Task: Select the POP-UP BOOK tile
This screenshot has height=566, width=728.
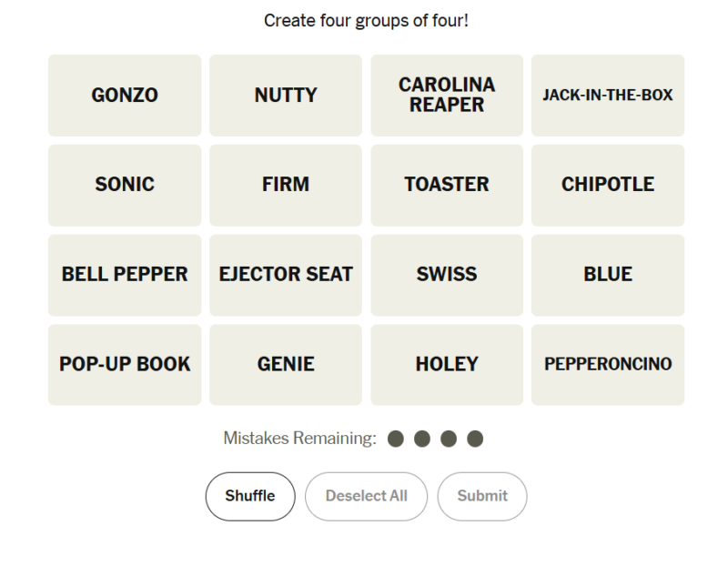Action: coord(125,365)
